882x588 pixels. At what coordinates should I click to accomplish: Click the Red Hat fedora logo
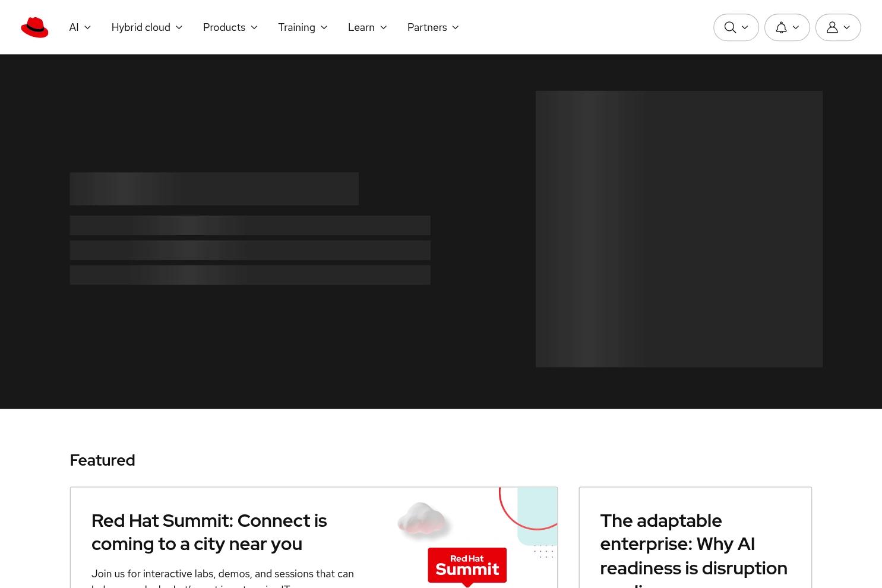(x=34, y=27)
